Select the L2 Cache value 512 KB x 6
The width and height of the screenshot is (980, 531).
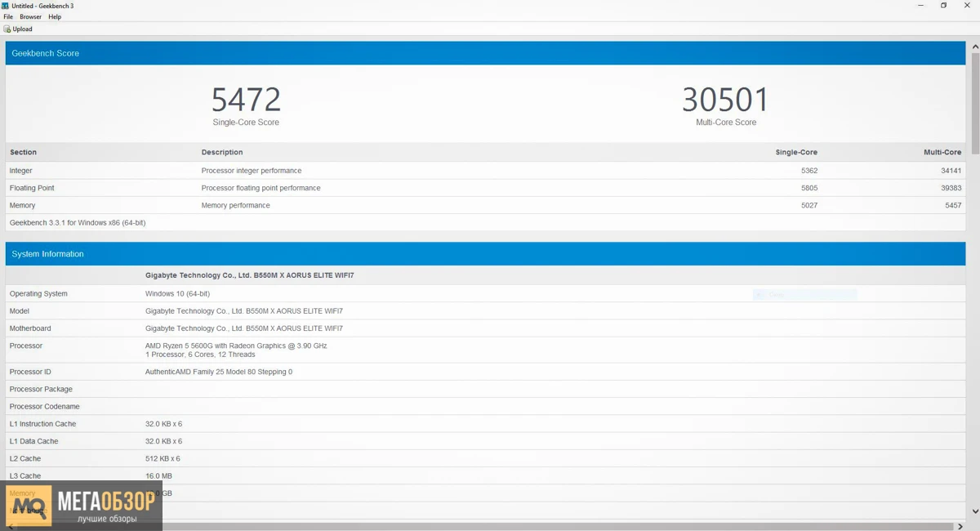click(163, 458)
